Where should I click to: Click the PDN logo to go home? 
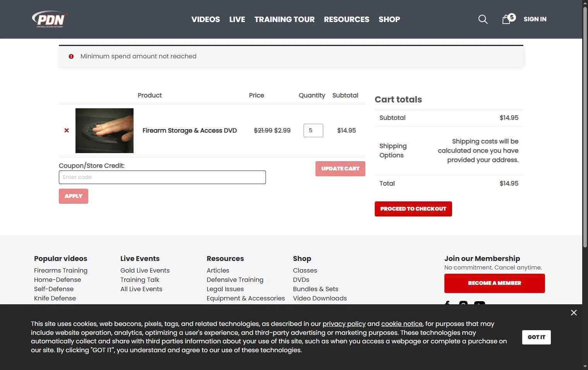click(50, 19)
